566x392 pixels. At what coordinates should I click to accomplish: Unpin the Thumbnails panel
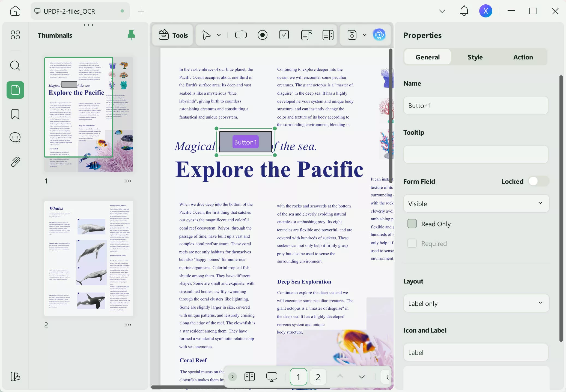(131, 35)
